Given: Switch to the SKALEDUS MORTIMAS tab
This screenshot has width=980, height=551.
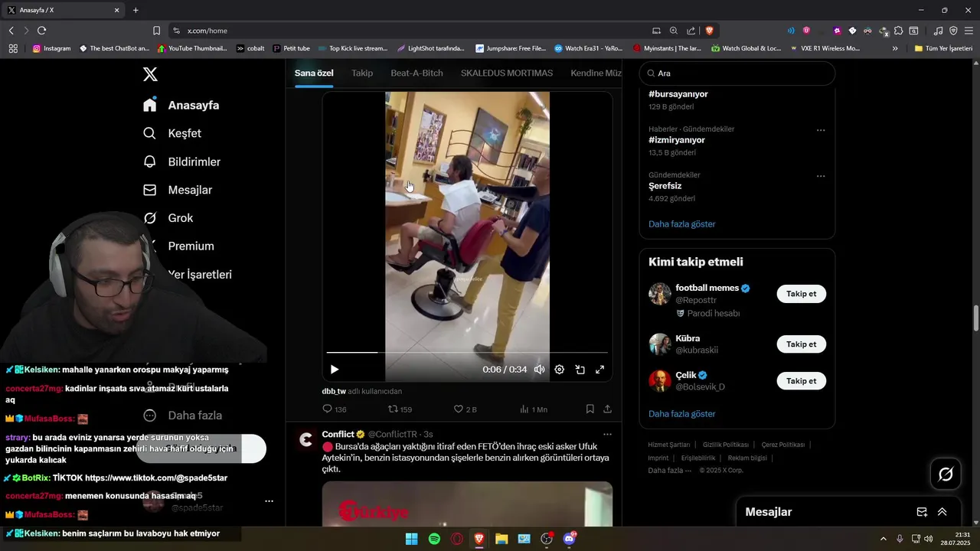Looking at the screenshot, I should [507, 73].
